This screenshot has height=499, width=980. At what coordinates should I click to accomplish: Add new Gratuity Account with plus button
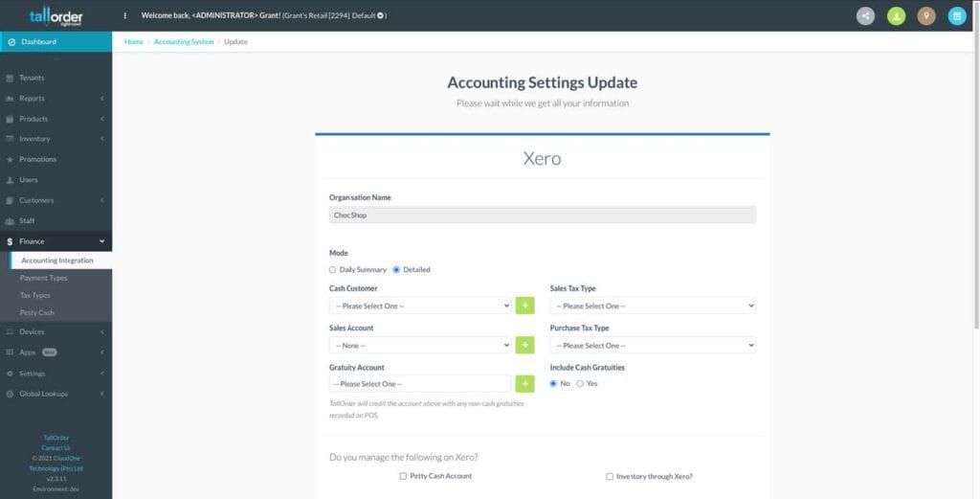click(x=525, y=384)
